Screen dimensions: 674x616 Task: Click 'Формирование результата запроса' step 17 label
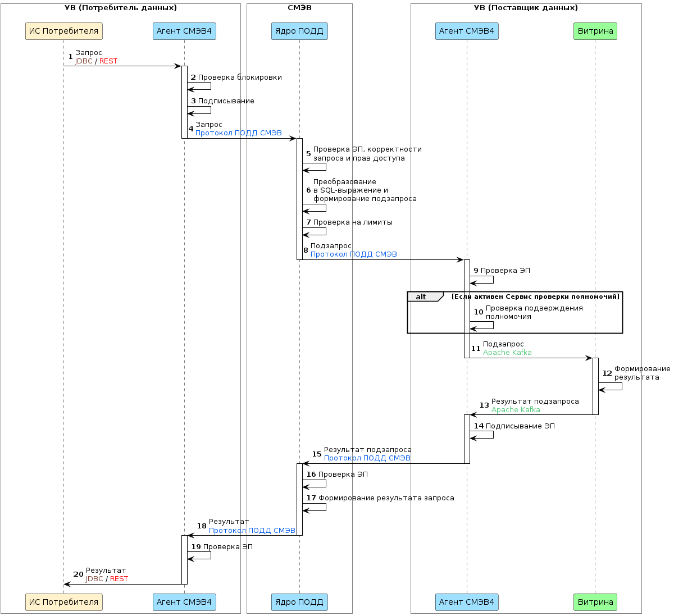386,498
